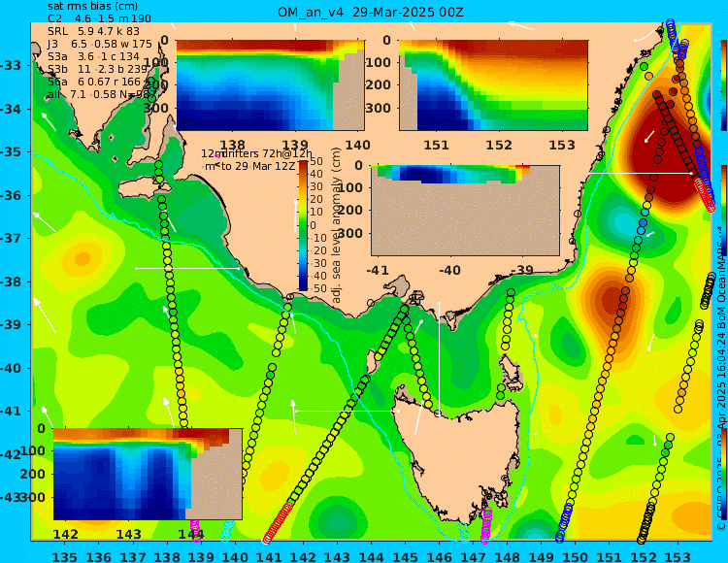728x563 pixels.
Task: Open the 151–153 longitude depth section inset
Action: pos(493,85)
